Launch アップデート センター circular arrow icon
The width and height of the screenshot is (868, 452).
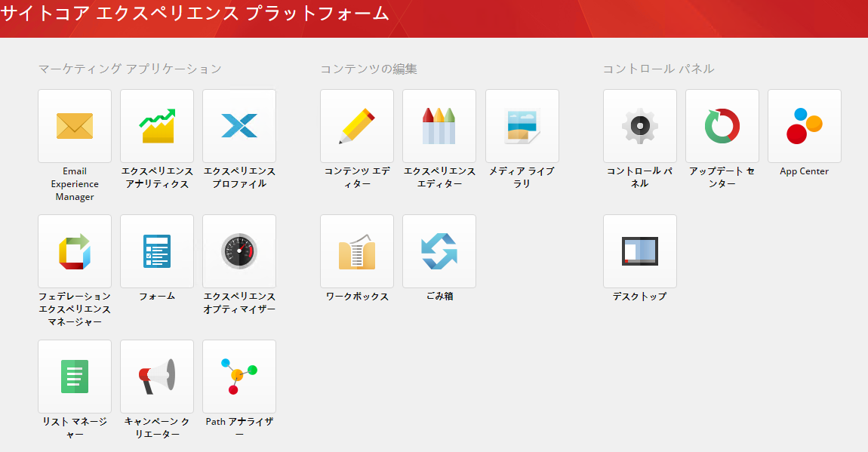pyautogui.click(x=722, y=126)
